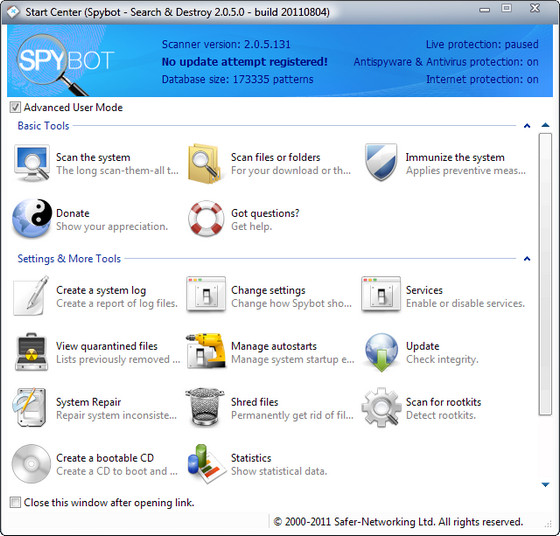Image resolution: width=560 pixels, height=536 pixels.
Task: Click View quarantined files label
Action: pyautogui.click(x=107, y=346)
